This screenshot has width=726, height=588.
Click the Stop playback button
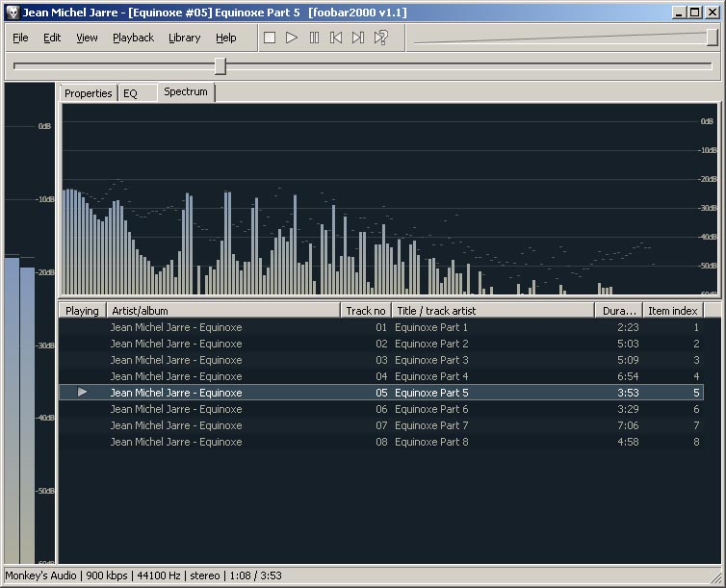[x=270, y=38]
